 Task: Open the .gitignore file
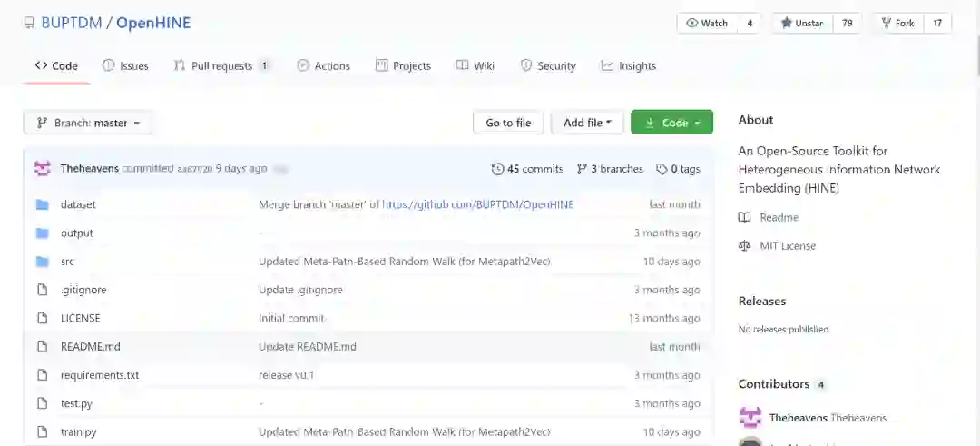click(x=83, y=291)
